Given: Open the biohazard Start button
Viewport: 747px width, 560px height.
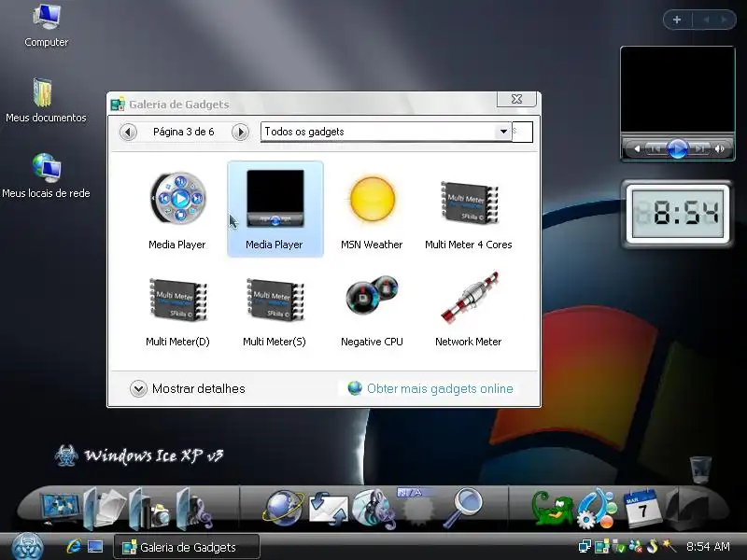Looking at the screenshot, I should click(x=28, y=547).
